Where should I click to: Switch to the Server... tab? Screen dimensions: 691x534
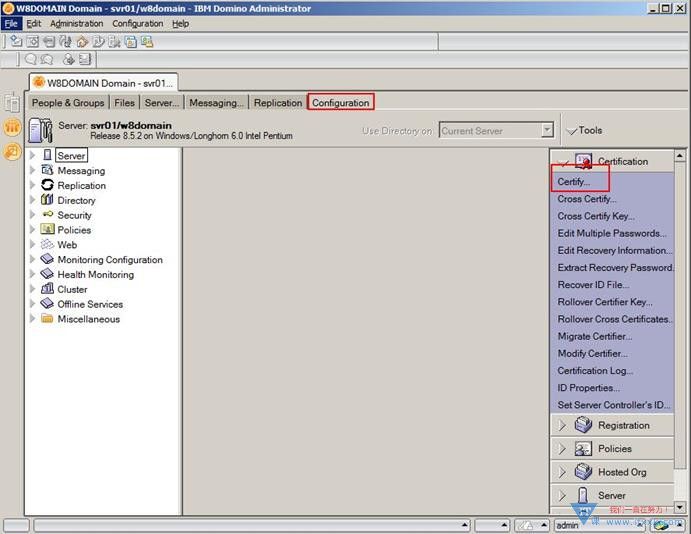161,103
